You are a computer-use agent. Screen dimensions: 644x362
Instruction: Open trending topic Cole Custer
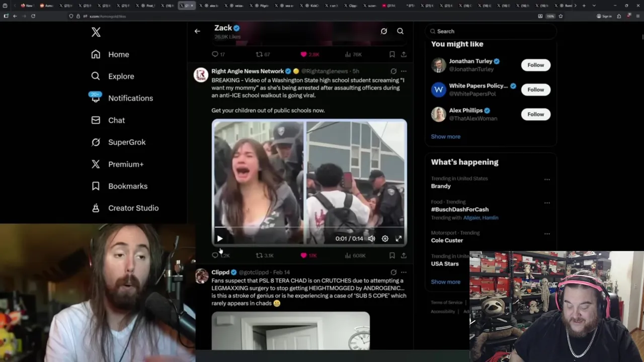tap(447, 240)
